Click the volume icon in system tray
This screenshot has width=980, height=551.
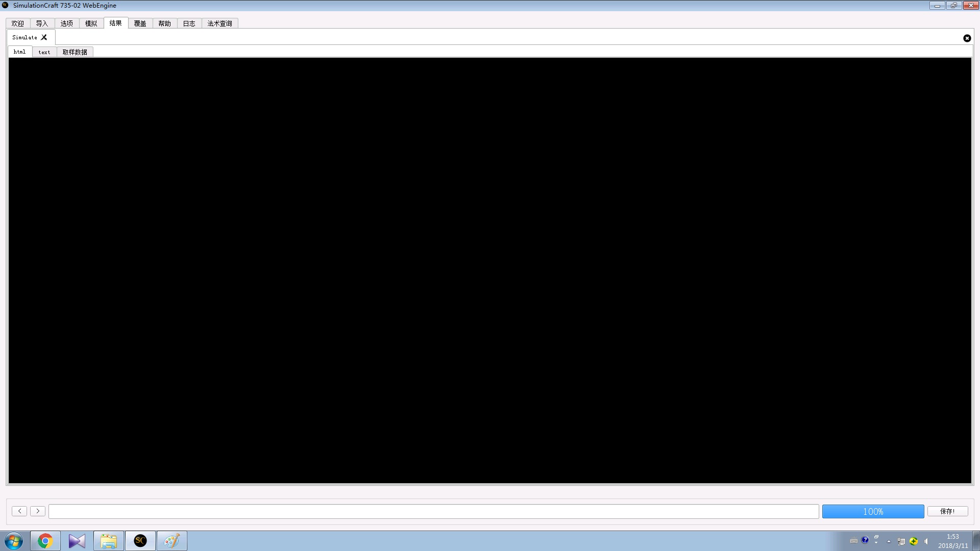(x=926, y=541)
